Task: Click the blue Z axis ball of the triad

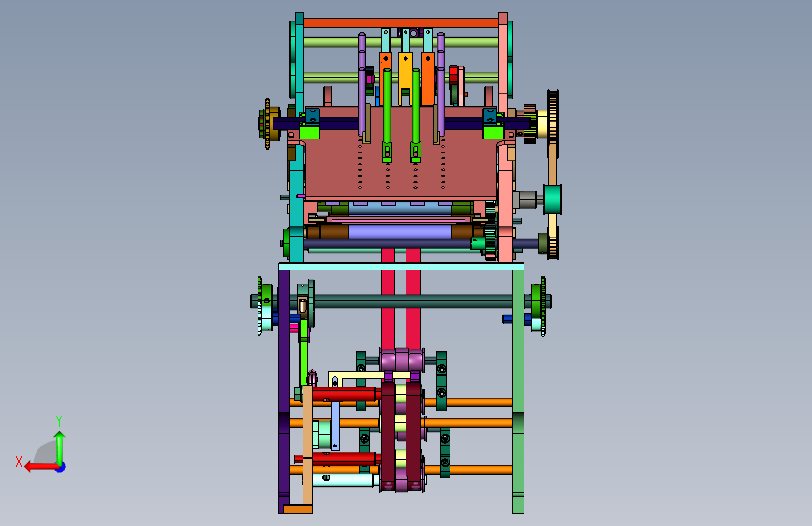Action: click(61, 467)
